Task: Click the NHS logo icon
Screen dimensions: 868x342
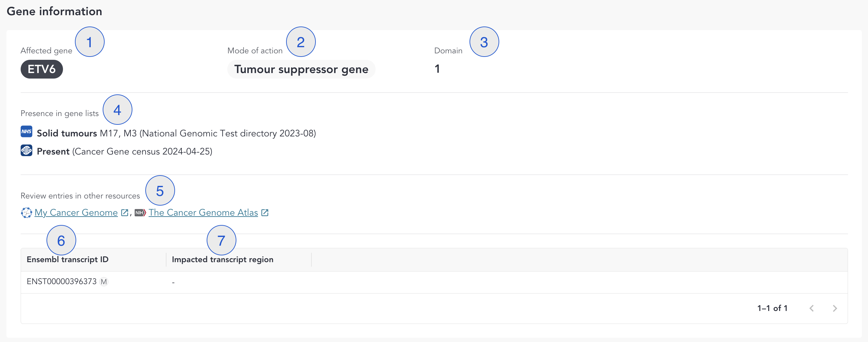Action: click(26, 132)
